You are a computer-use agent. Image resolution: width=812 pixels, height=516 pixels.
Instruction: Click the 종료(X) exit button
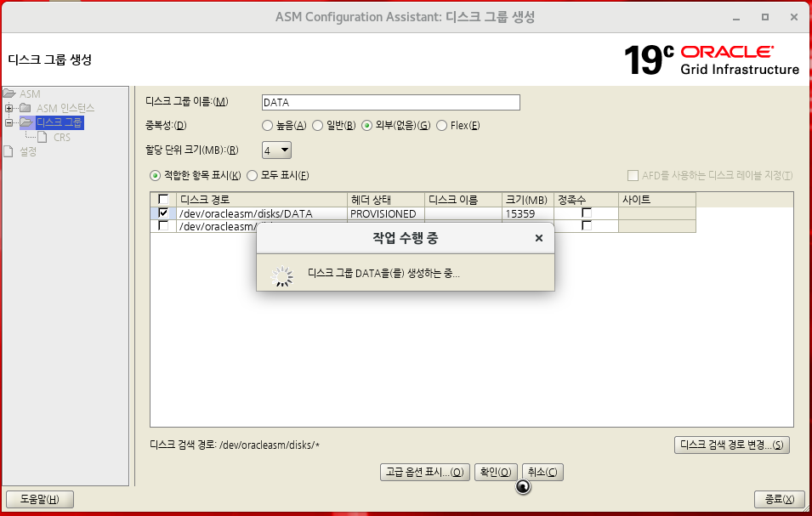(780, 500)
